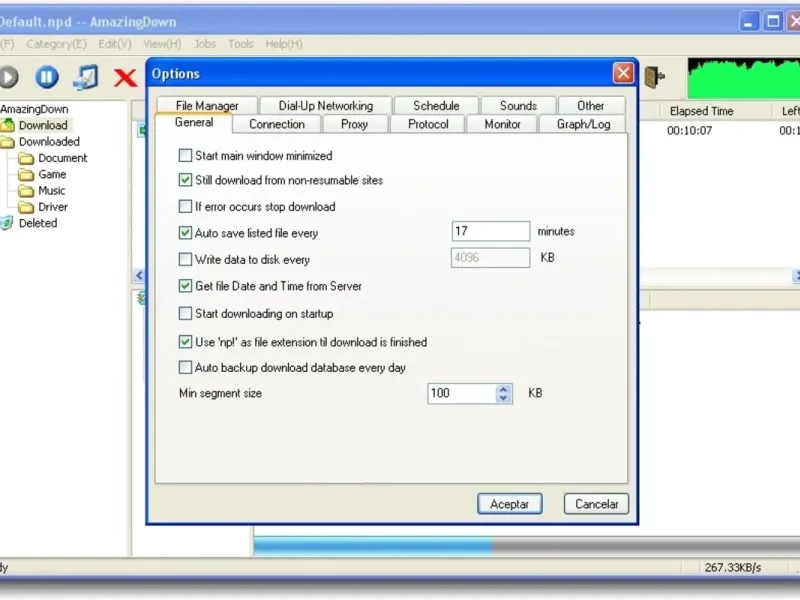Viewport: 800px width, 600px height.
Task: Open the Game folder
Action: 52,174
